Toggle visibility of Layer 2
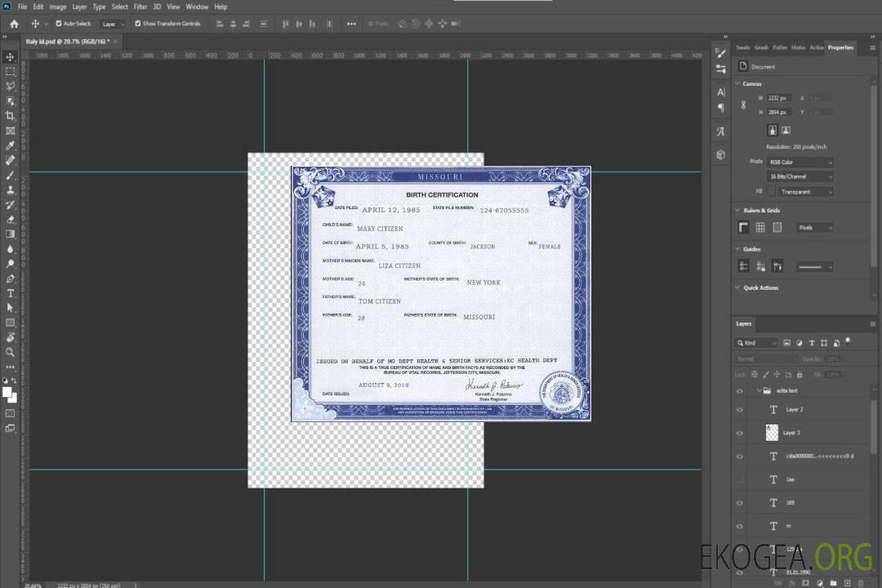The image size is (882, 588). coord(740,410)
